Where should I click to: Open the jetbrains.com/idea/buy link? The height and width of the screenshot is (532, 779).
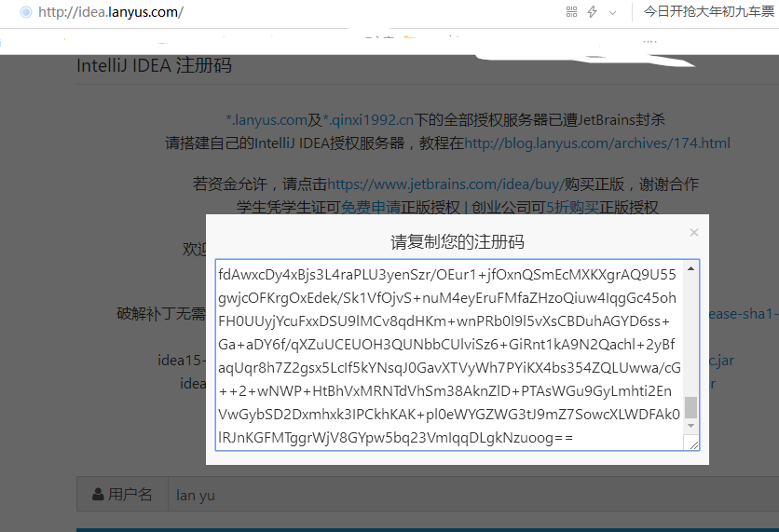[x=445, y=184]
